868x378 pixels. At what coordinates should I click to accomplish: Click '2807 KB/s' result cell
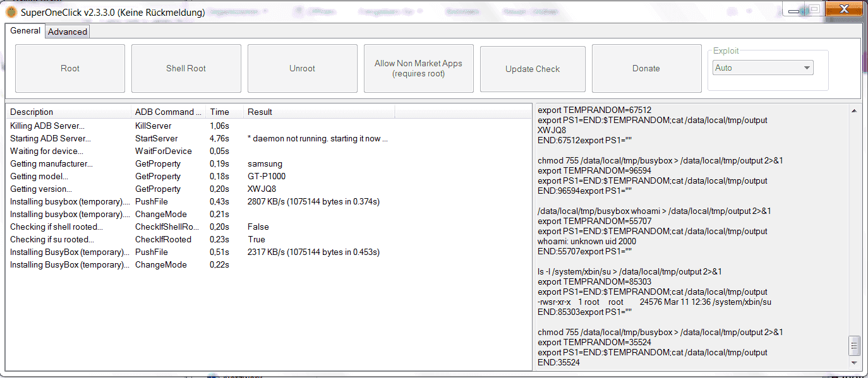point(313,201)
